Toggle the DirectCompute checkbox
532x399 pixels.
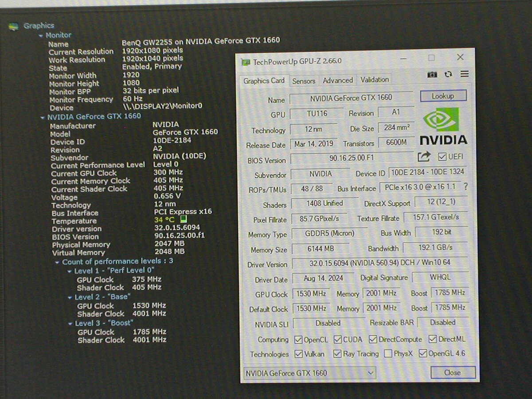[x=374, y=340]
